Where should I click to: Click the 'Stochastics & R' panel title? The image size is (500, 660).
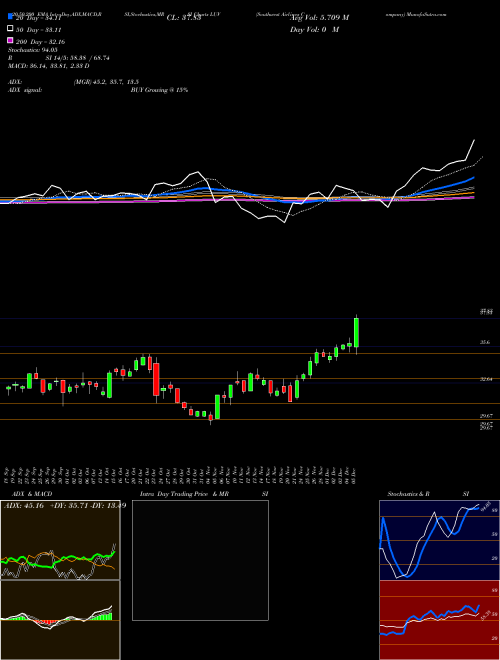(x=409, y=494)
